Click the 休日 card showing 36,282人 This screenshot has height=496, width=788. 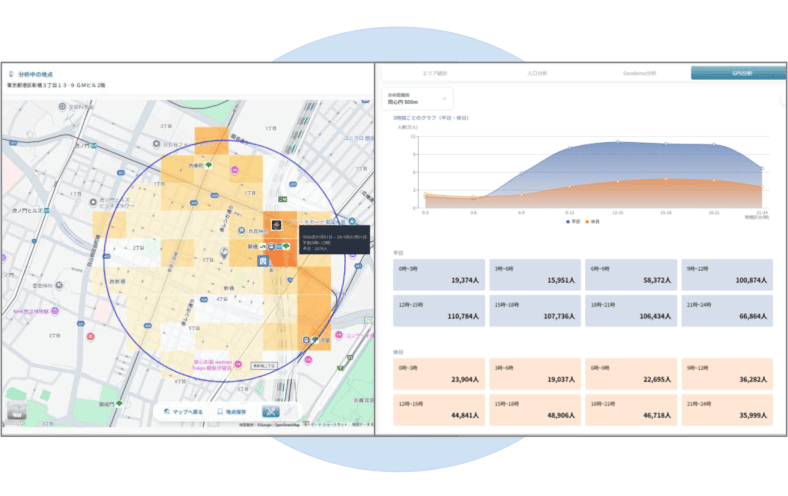point(727,374)
